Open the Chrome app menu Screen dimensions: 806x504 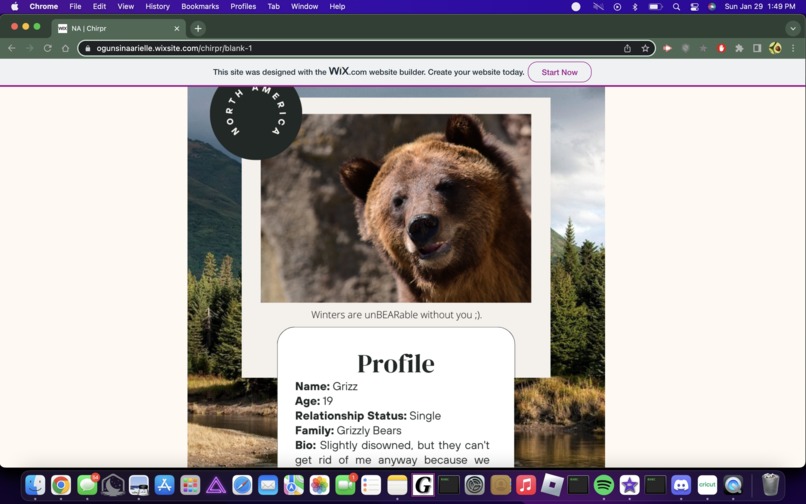click(x=44, y=7)
